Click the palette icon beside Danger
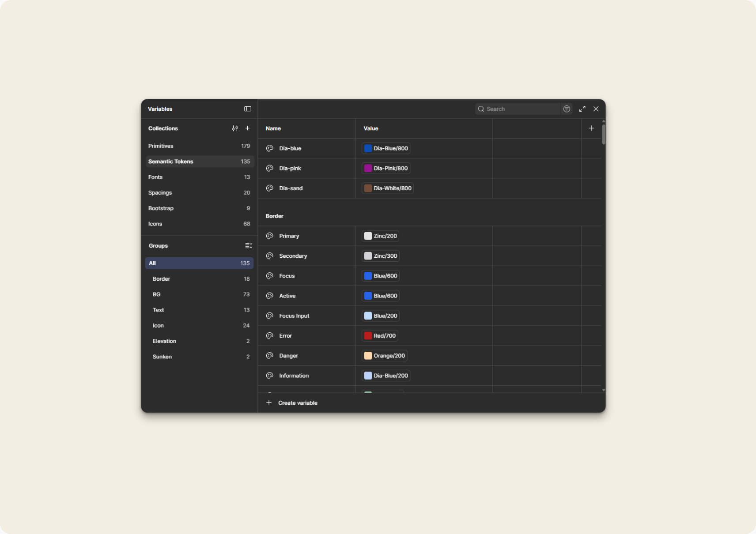 [270, 356]
